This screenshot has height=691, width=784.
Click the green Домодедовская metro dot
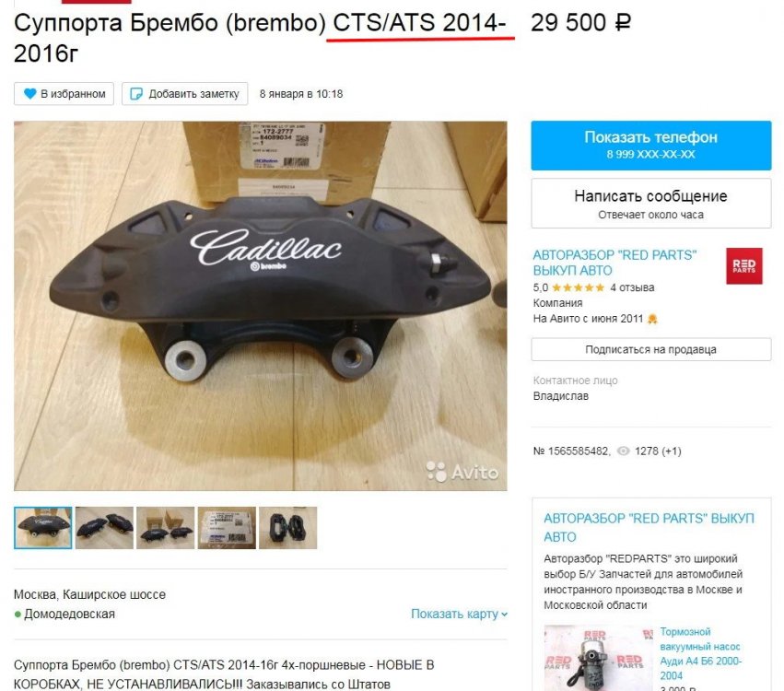coord(18,614)
